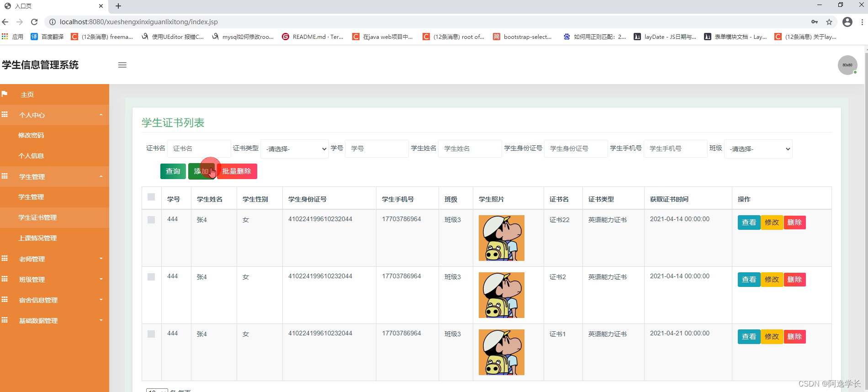
Task: Toggle the sidebar with the hamburger icon
Action: click(122, 65)
